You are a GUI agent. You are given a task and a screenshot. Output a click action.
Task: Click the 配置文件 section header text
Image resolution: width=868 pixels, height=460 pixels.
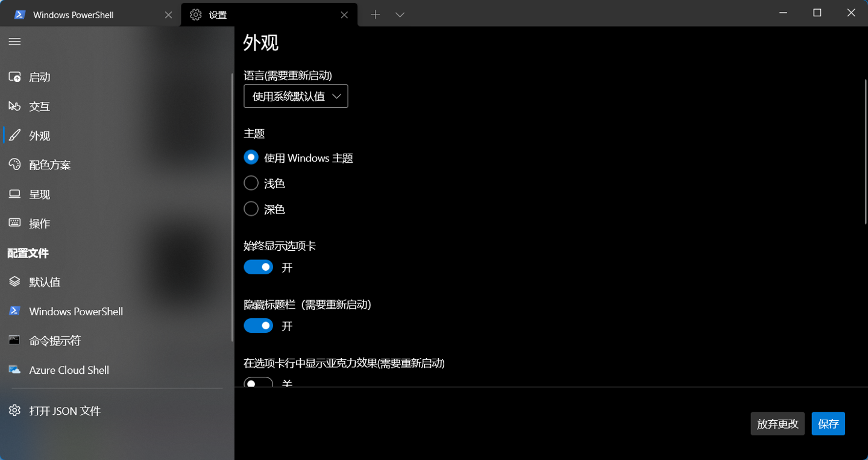pyautogui.click(x=28, y=253)
